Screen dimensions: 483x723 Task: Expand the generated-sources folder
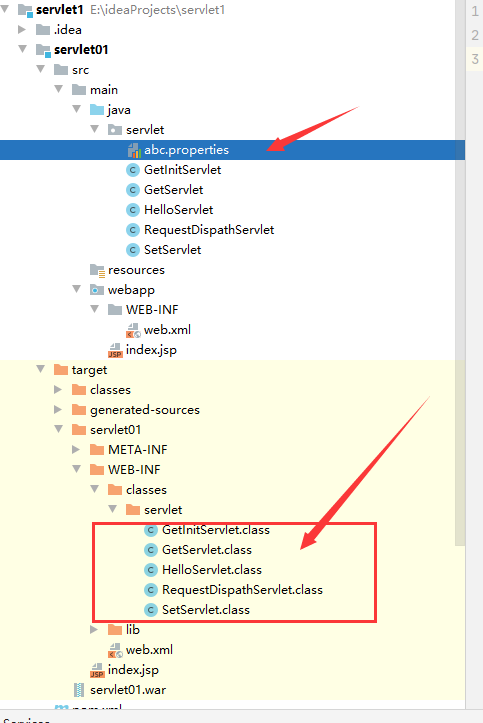[58, 409]
